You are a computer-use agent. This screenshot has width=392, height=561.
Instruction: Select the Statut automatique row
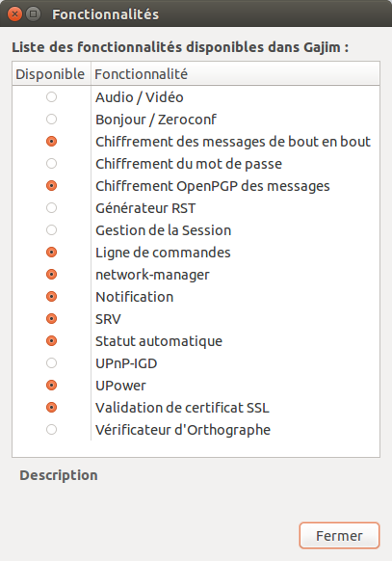pyautogui.click(x=196, y=341)
